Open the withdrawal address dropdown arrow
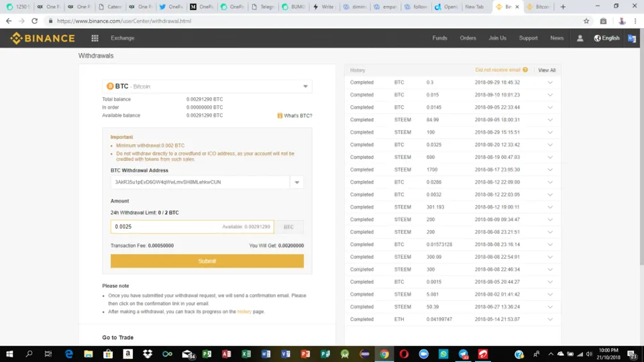The width and height of the screenshot is (644, 362). click(297, 182)
